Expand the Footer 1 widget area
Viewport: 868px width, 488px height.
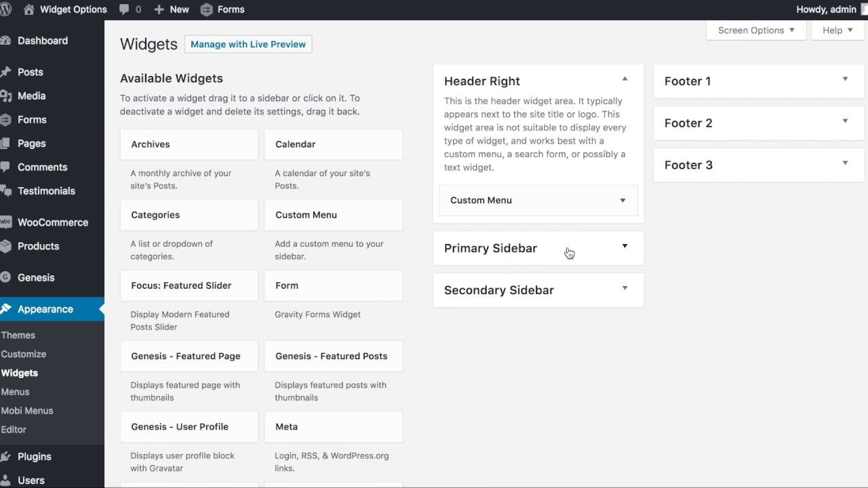[845, 79]
